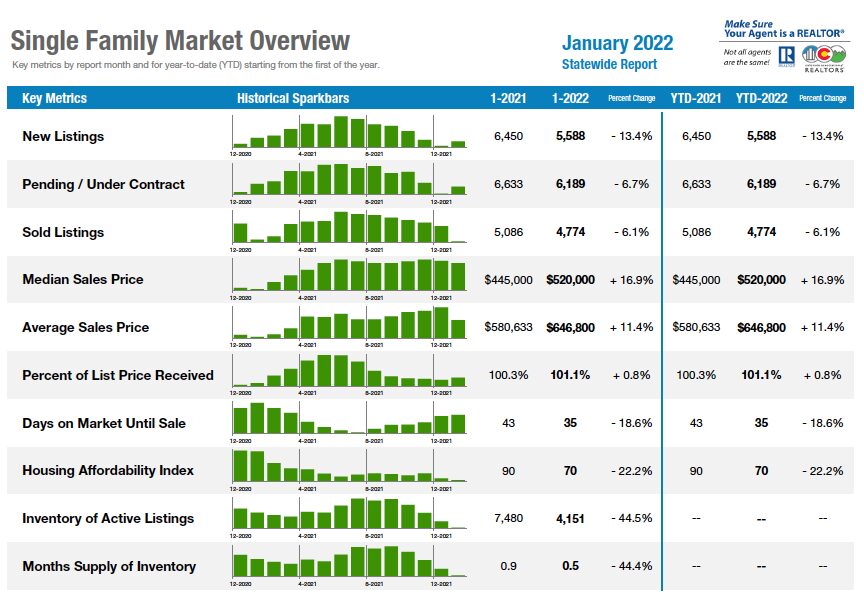Click the -44.5% inventory percent change

pyautogui.click(x=631, y=518)
